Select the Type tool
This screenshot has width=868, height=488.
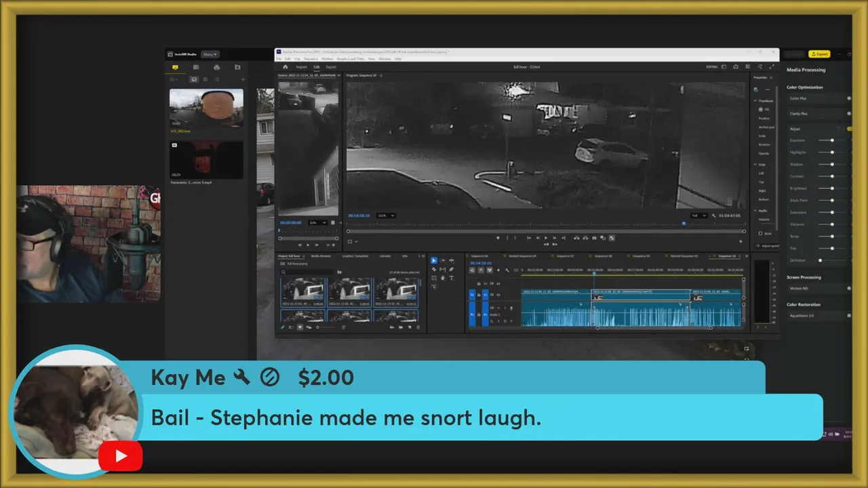point(452,278)
